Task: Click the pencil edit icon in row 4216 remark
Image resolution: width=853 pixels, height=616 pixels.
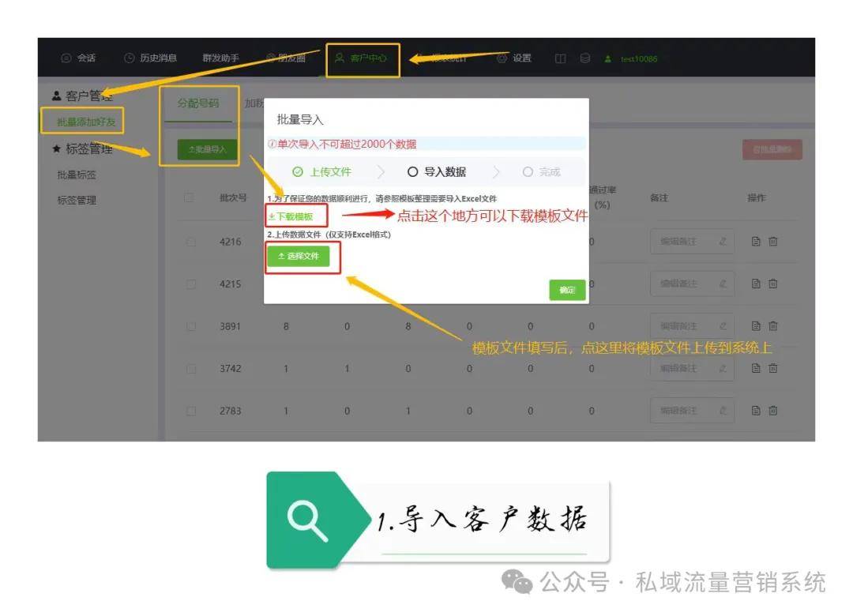Action: (723, 242)
